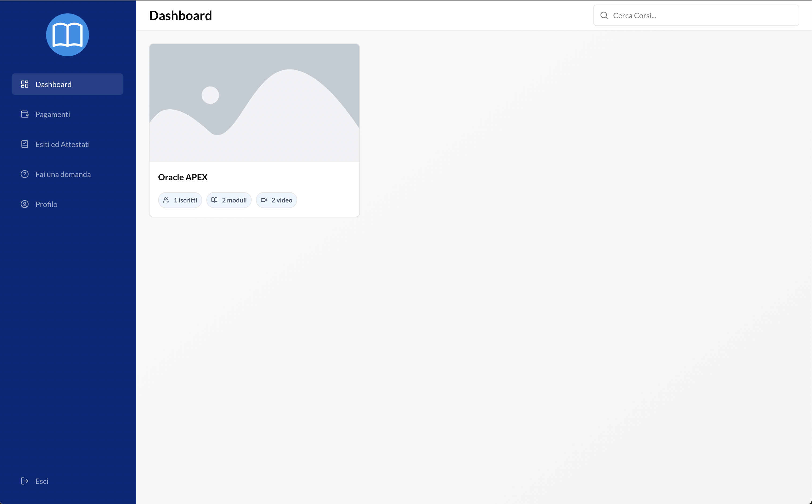The image size is (812, 504).
Task: Click the Esci logout arrow icon
Action: (x=25, y=481)
